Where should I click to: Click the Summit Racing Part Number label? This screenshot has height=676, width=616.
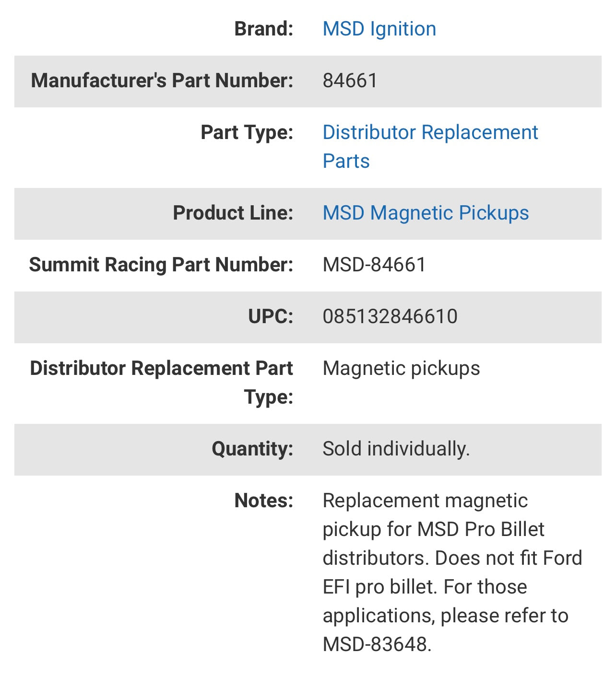(161, 265)
